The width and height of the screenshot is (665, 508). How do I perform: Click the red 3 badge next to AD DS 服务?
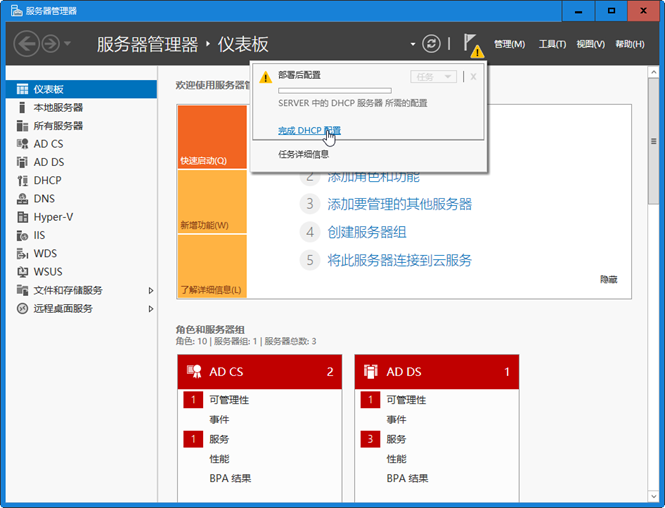pyautogui.click(x=370, y=439)
